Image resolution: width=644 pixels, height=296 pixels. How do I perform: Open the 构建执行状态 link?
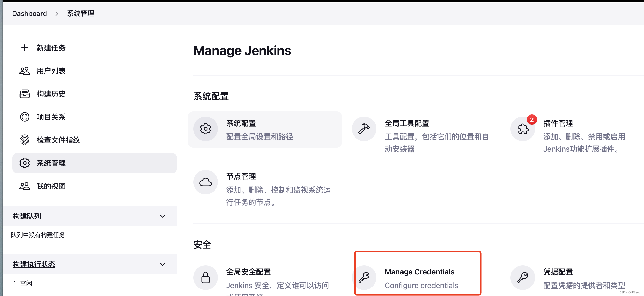coord(34,264)
